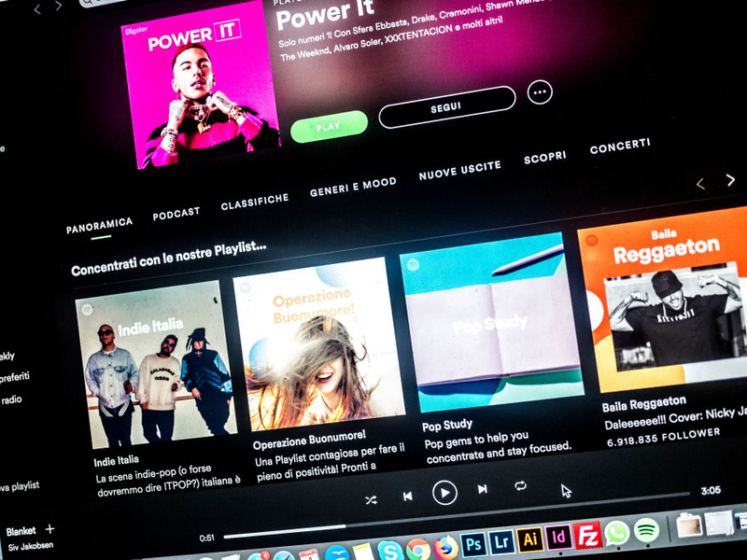Select the GENERI E MOOD tab
Viewport: 747px width, 560px height.
353,187
